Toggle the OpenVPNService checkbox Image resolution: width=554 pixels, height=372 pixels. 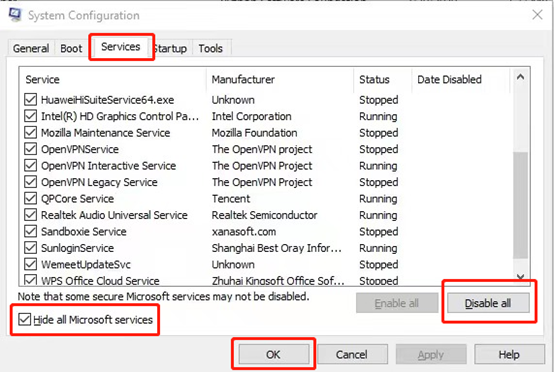31,149
